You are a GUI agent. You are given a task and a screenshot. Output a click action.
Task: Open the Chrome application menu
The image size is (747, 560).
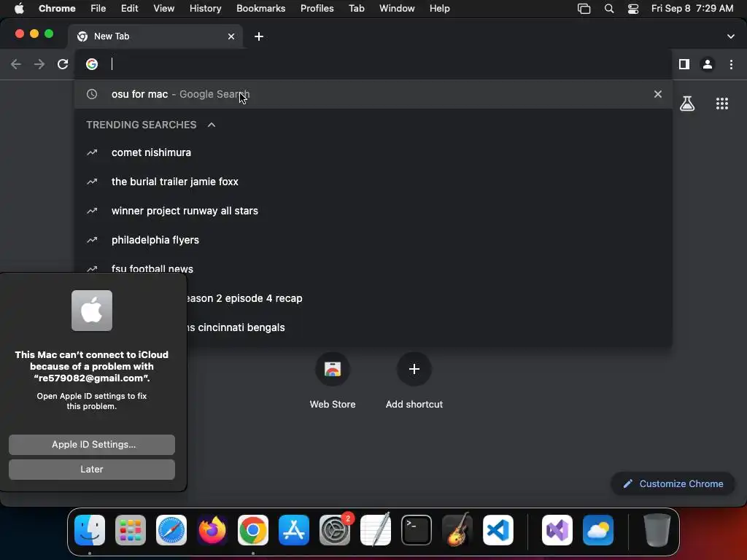coord(57,9)
